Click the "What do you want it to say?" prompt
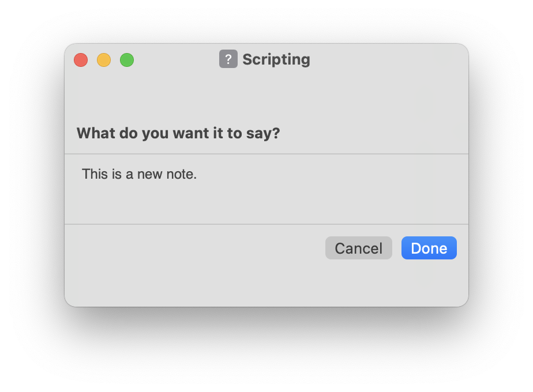 pos(178,133)
